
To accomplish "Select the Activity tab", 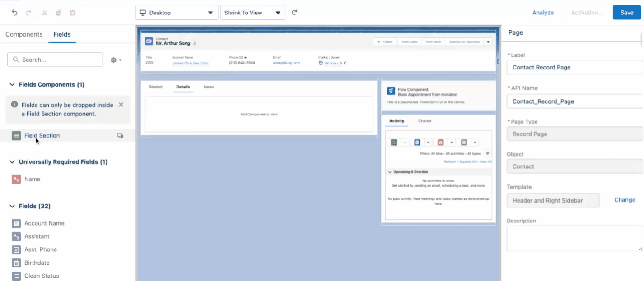I will (x=397, y=121).
